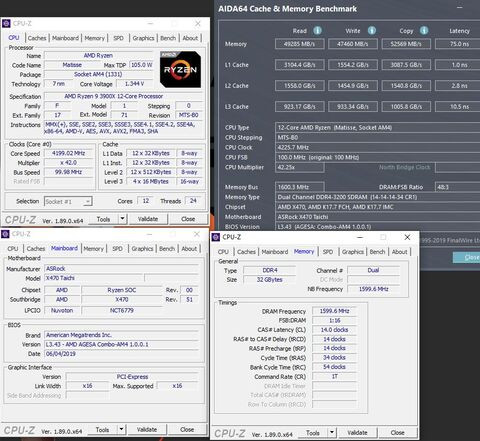Click the L3 Cache Copy 1005.8 GB/s field
The width and height of the screenshot is (480, 441).
tap(406, 107)
